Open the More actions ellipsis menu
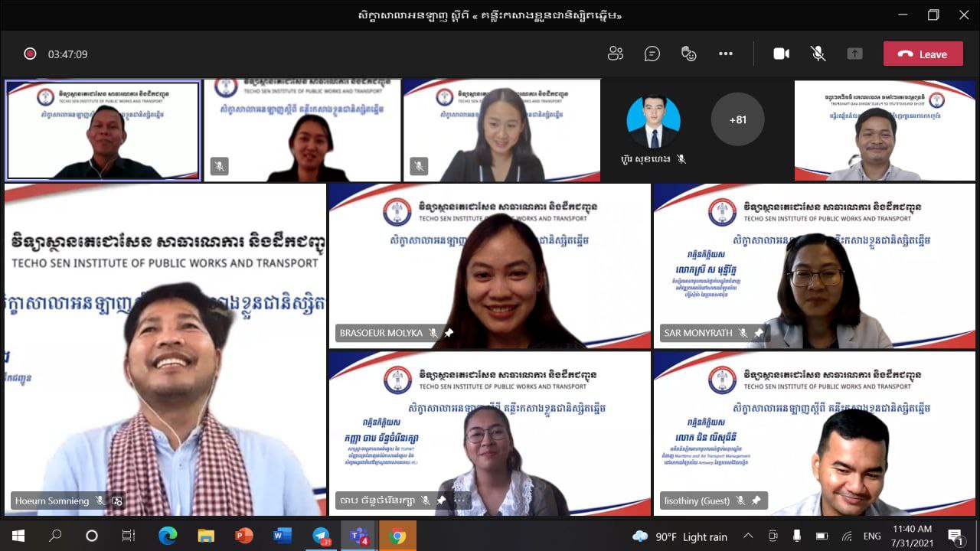Screen dimensions: 980x551 pyautogui.click(x=726, y=54)
